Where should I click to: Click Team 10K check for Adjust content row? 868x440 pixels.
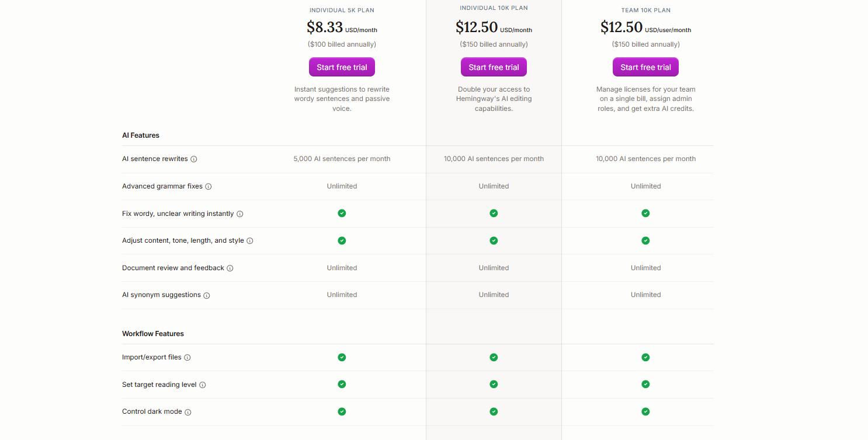645,240
